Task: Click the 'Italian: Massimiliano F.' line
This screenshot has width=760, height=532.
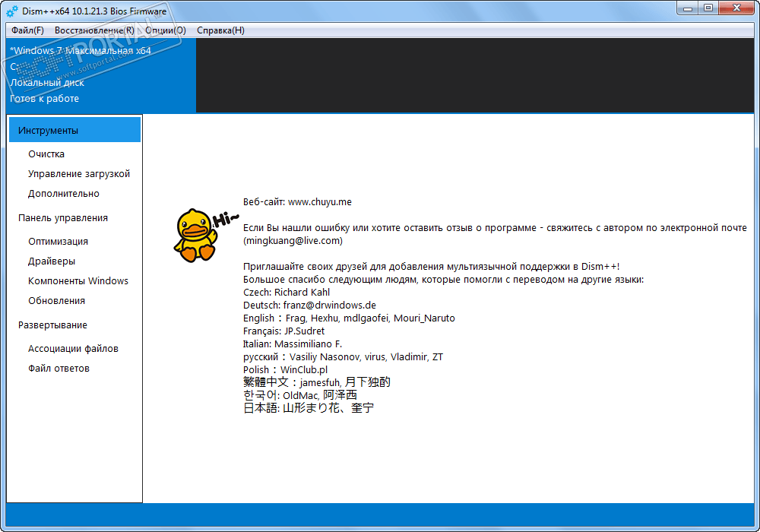Action: click(293, 344)
